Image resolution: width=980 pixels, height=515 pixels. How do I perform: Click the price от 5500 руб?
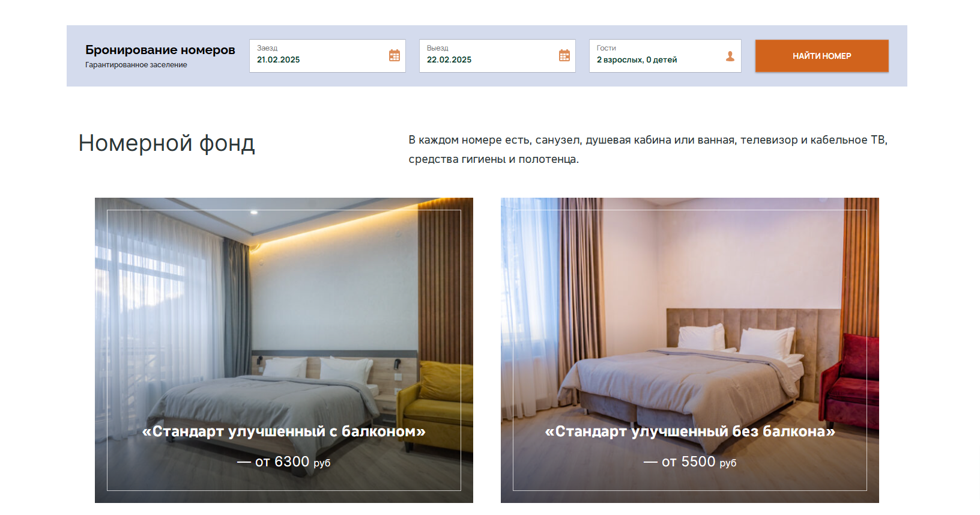(690, 462)
